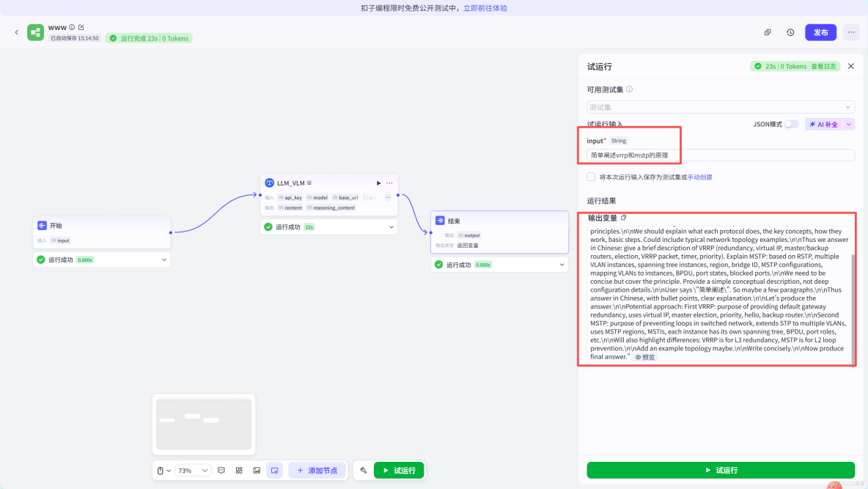Click the auto-arrange nodes icon

240,470
